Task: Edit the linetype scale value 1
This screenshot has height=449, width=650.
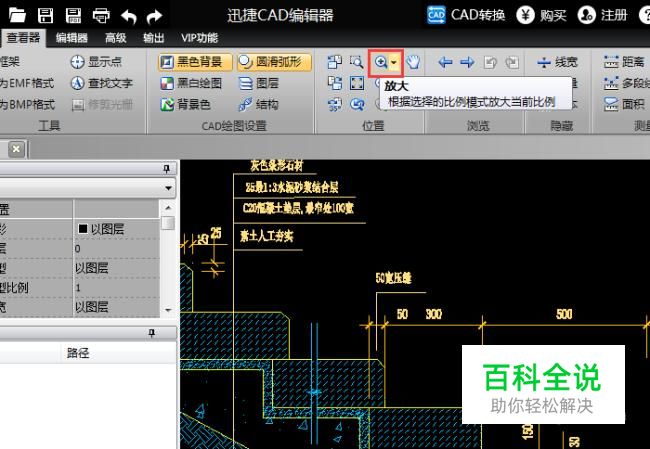Action: point(116,287)
